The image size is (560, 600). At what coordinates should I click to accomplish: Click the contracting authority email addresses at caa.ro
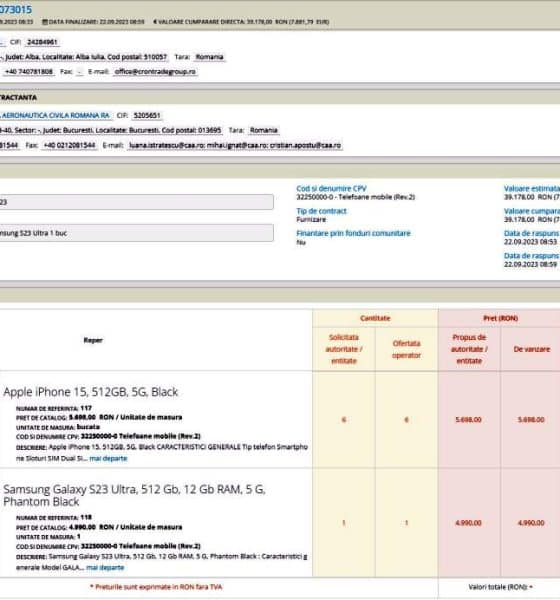click(235, 145)
